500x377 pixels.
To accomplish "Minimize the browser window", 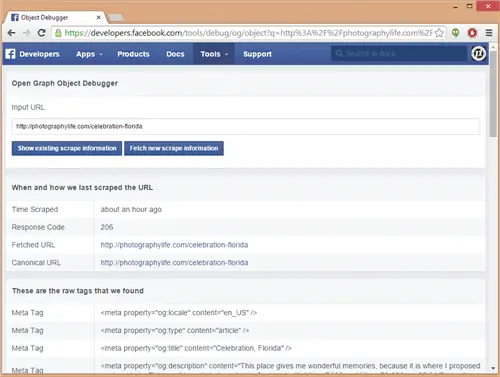I will [455, 6].
